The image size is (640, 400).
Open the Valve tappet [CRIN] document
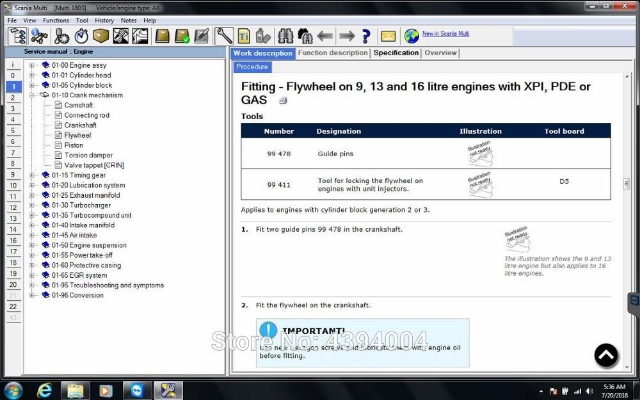pos(94,165)
